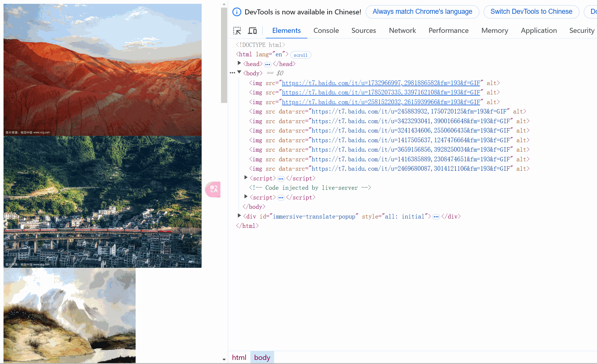Screen dimensions: 597x364
Task: Collapse the body element
Action: 240,72
